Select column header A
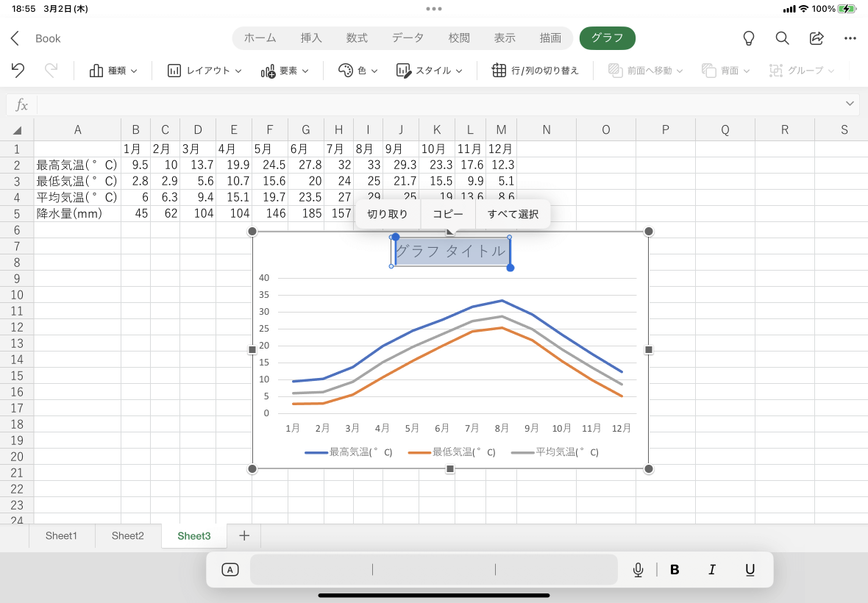This screenshot has height=603, width=868. tap(77, 130)
